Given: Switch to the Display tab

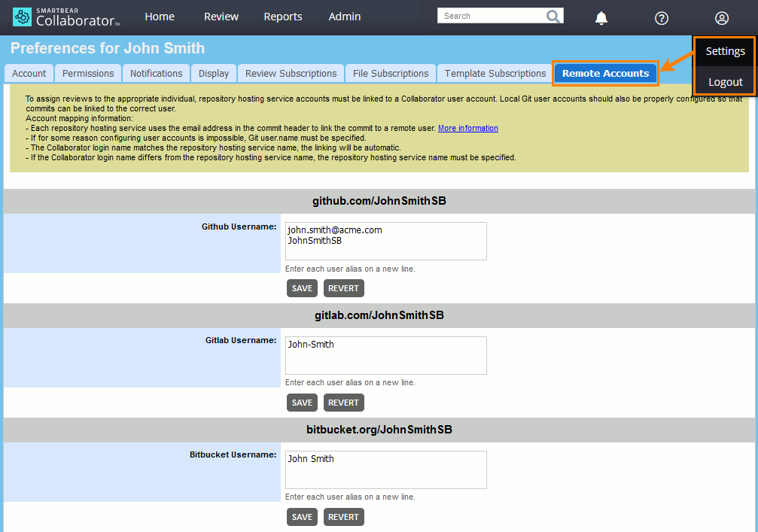Looking at the screenshot, I should (214, 74).
